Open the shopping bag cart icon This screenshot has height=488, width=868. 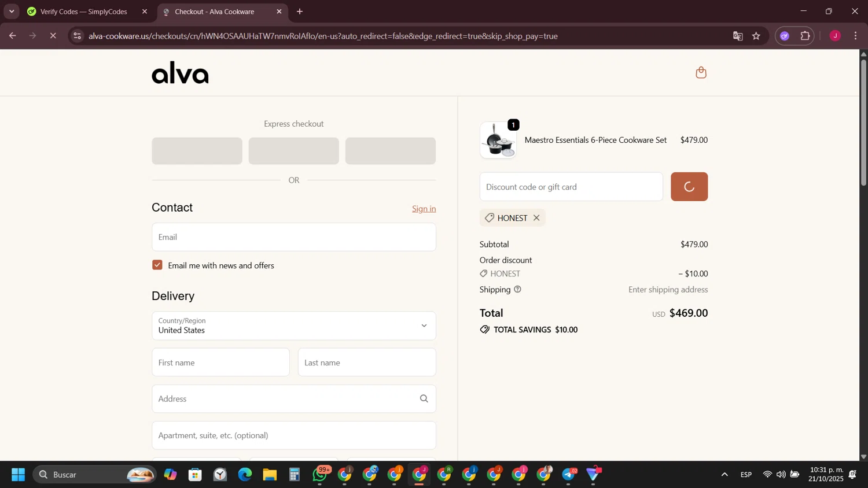tap(701, 72)
